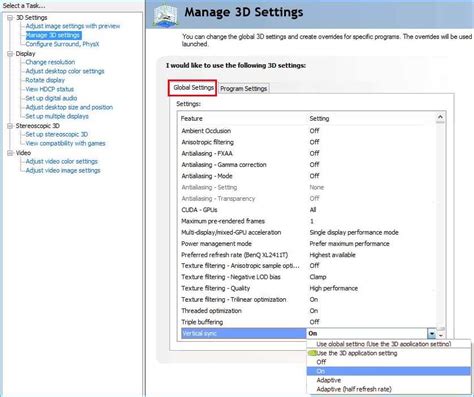This screenshot has height=397, width=474.
Task: Choose Adaptive from the dropdown list
Action: coord(329,380)
